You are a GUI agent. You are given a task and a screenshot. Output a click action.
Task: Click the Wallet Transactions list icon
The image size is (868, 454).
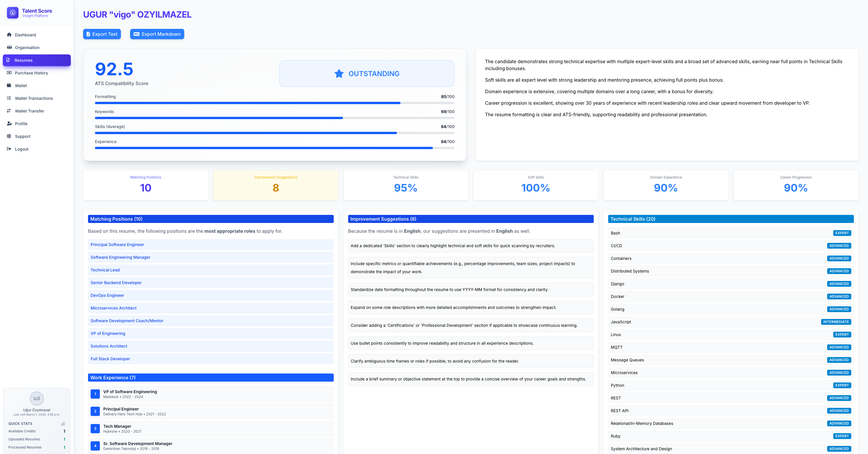pyautogui.click(x=9, y=98)
